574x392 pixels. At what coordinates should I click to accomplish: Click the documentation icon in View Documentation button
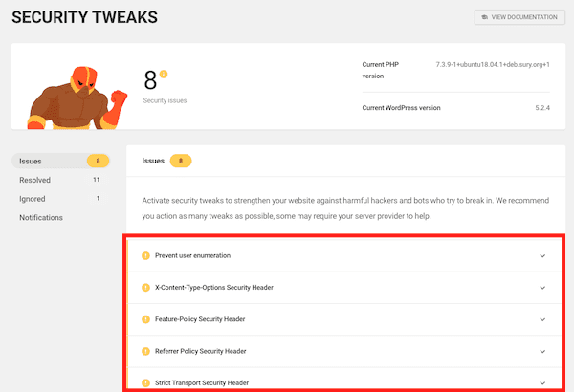[485, 17]
